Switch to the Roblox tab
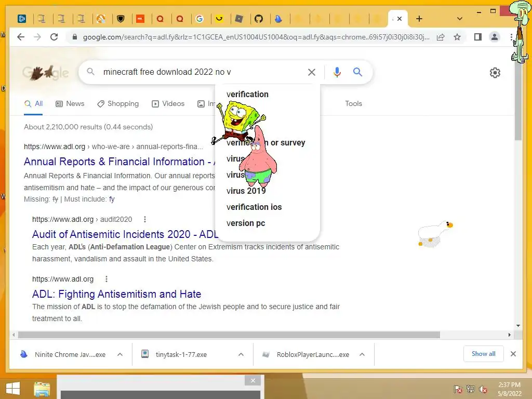Screen dimensions: 532x399 pos(239,19)
